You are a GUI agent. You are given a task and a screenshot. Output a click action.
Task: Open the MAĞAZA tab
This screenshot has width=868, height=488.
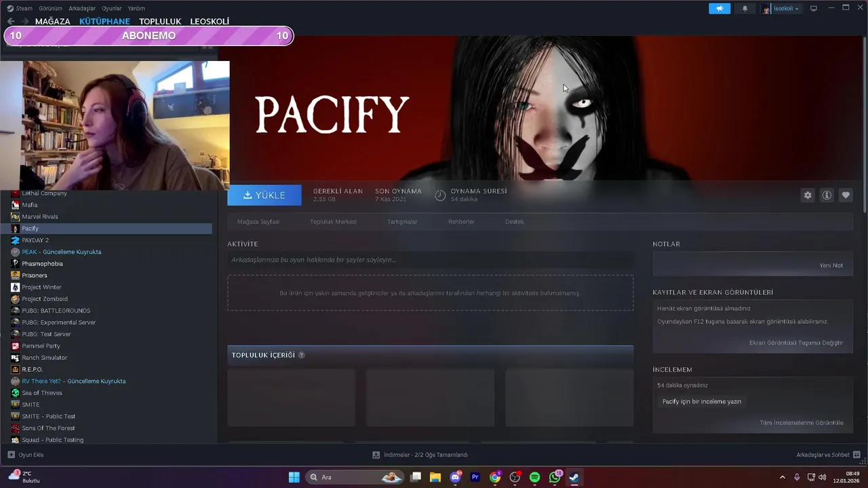(x=52, y=22)
